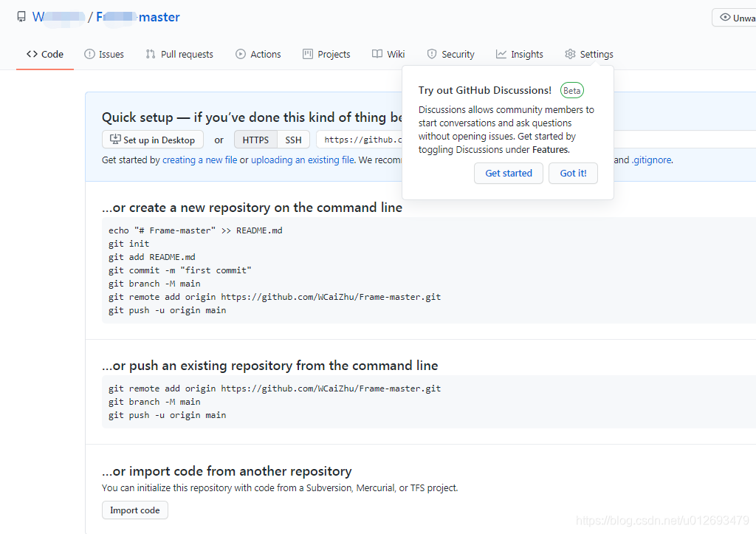Click 'Try out GitHub Discussions!' popup title
The width and height of the screenshot is (756, 534).
coord(485,90)
